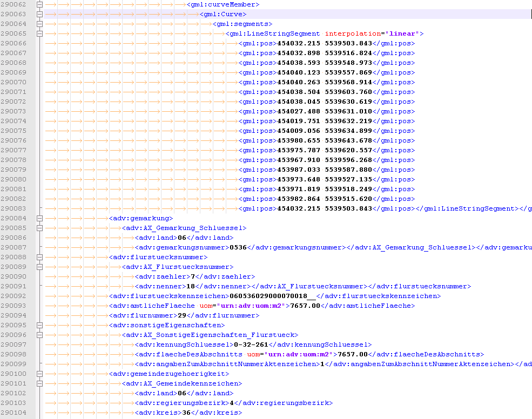Fold the adv:flurstuecksnummer block
The width and height of the screenshot is (532, 419).
click(x=39, y=257)
